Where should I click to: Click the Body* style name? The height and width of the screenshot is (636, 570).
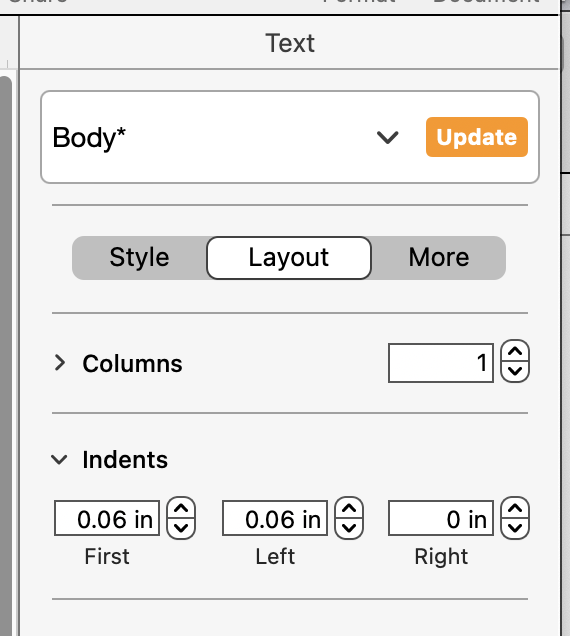tap(89, 138)
